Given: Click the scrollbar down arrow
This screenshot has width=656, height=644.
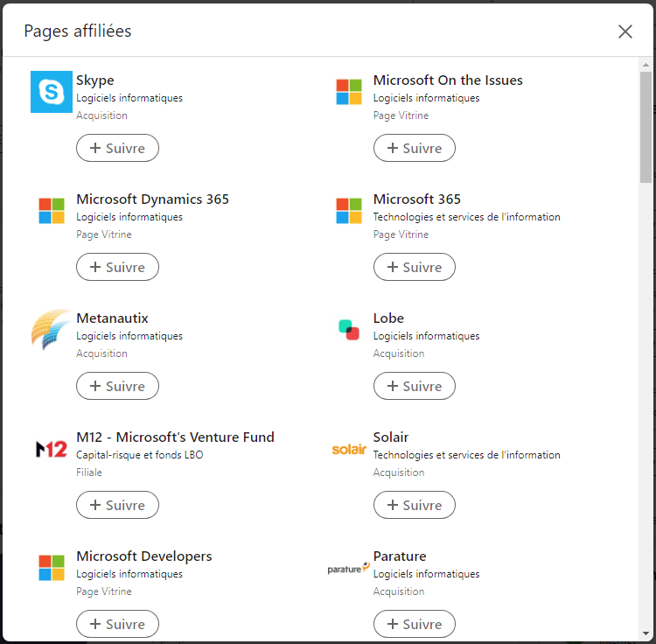Looking at the screenshot, I should point(646,634).
